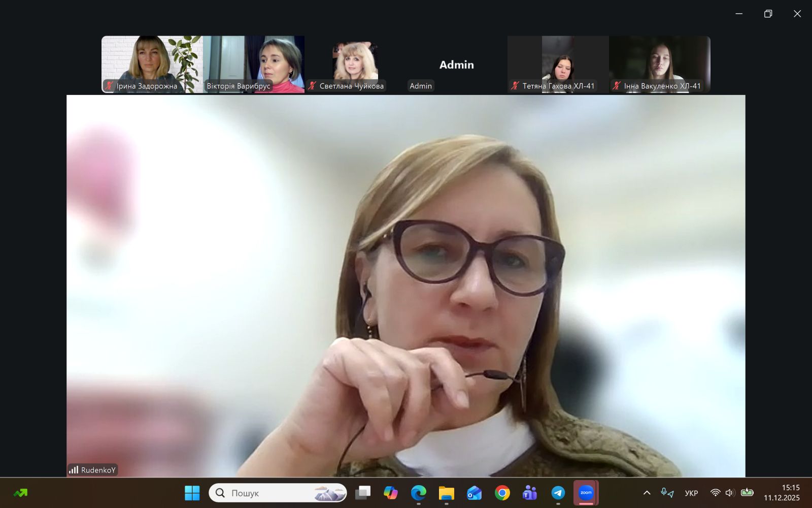This screenshot has height=508, width=812.
Task: Switch the УКР keyboard language
Action: pos(691,493)
